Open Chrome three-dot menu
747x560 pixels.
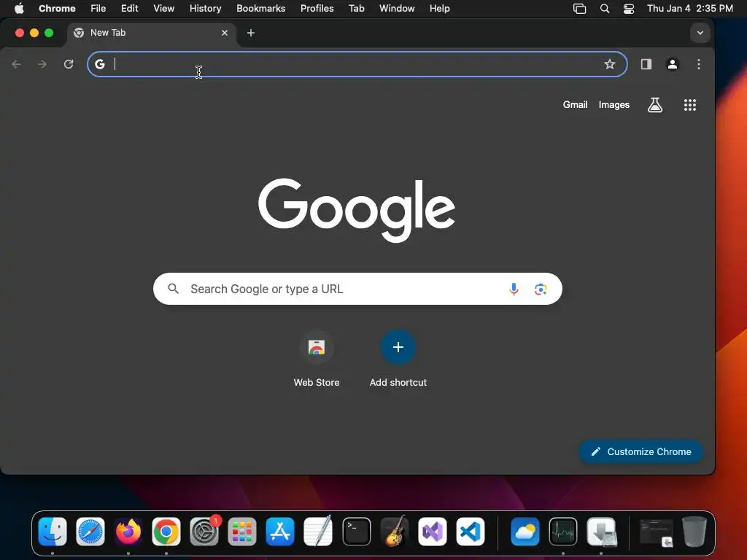click(x=698, y=64)
